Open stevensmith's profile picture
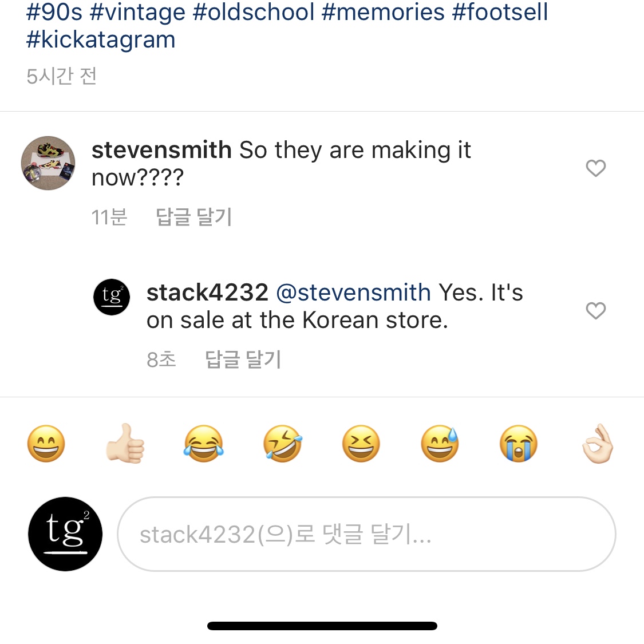 48,163
